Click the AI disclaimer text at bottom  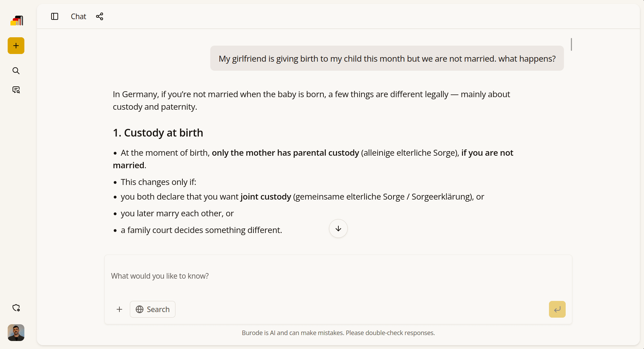tap(338, 333)
